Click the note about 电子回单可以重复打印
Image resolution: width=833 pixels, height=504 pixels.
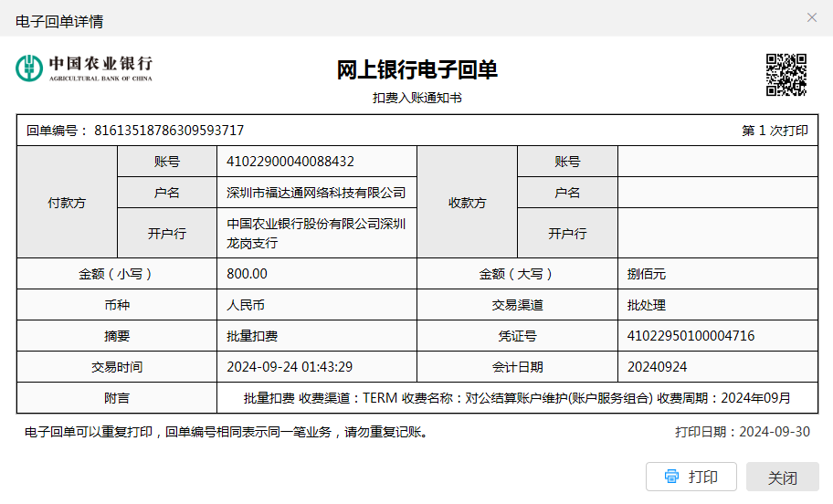pyautogui.click(x=227, y=432)
